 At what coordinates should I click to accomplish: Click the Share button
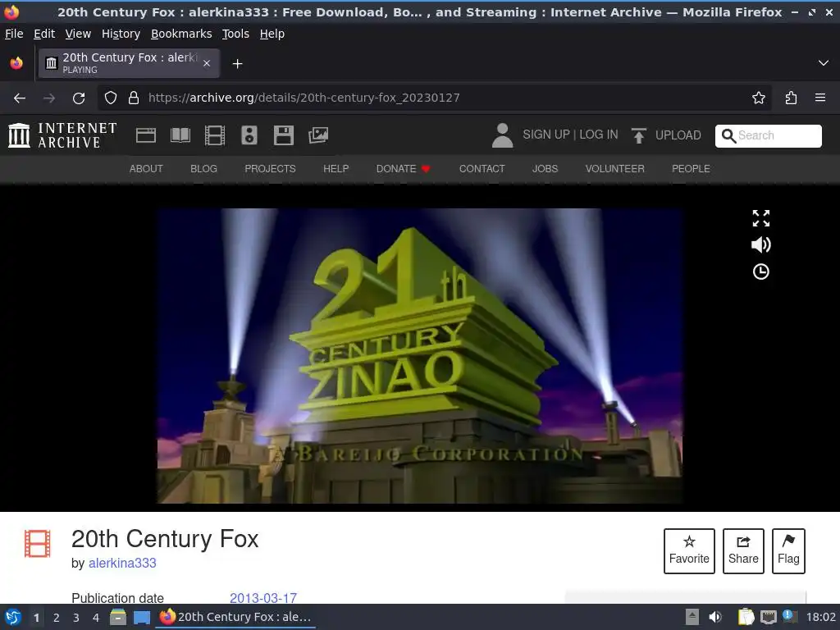point(743,550)
